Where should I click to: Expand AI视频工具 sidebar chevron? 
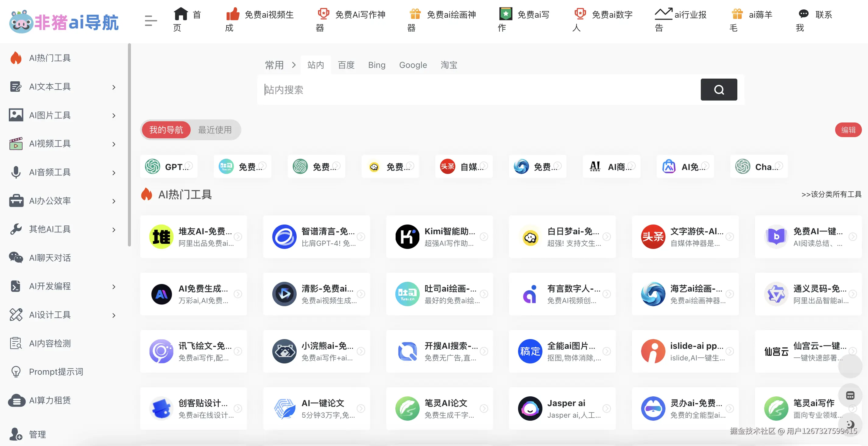click(114, 144)
